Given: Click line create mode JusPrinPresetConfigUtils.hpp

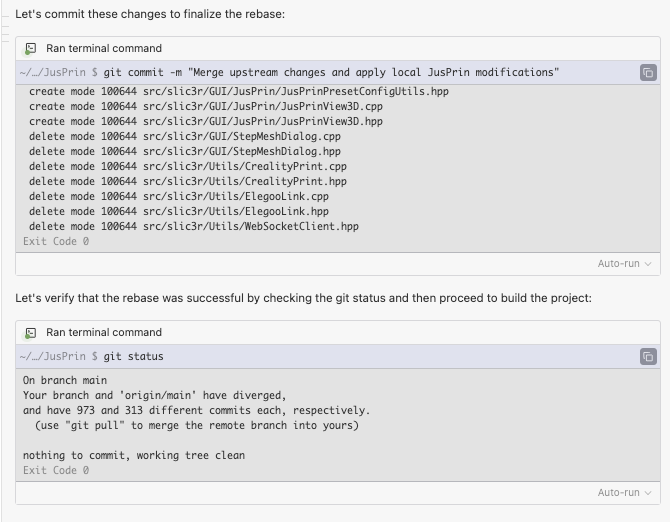Looking at the screenshot, I should tap(239, 91).
